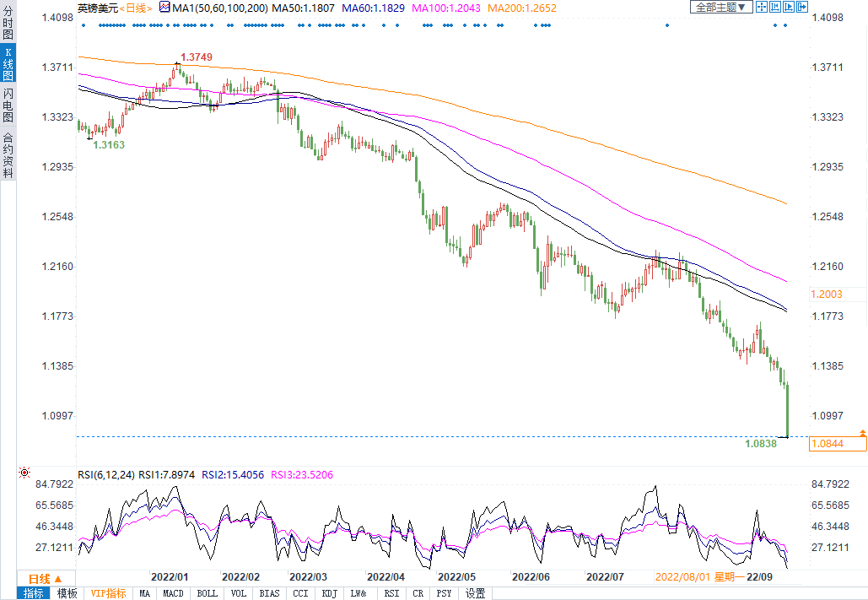
Task: Open the <日线> period dropdown in chart title
Action: 133,8
